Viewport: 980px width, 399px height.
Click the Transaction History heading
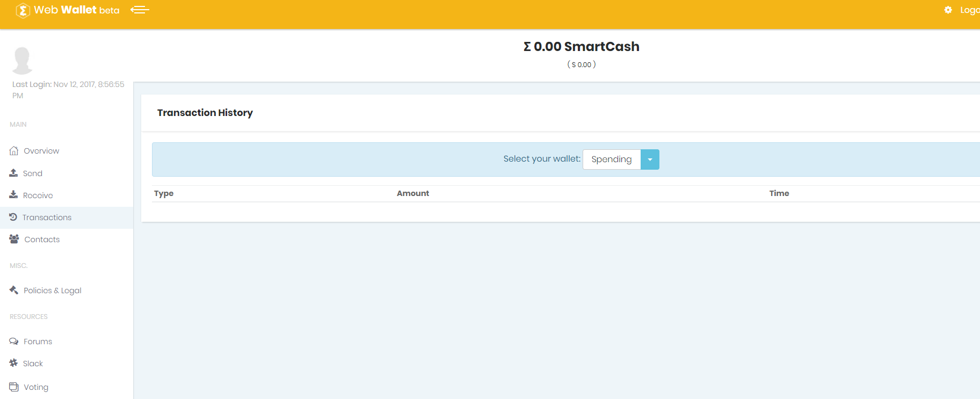205,113
